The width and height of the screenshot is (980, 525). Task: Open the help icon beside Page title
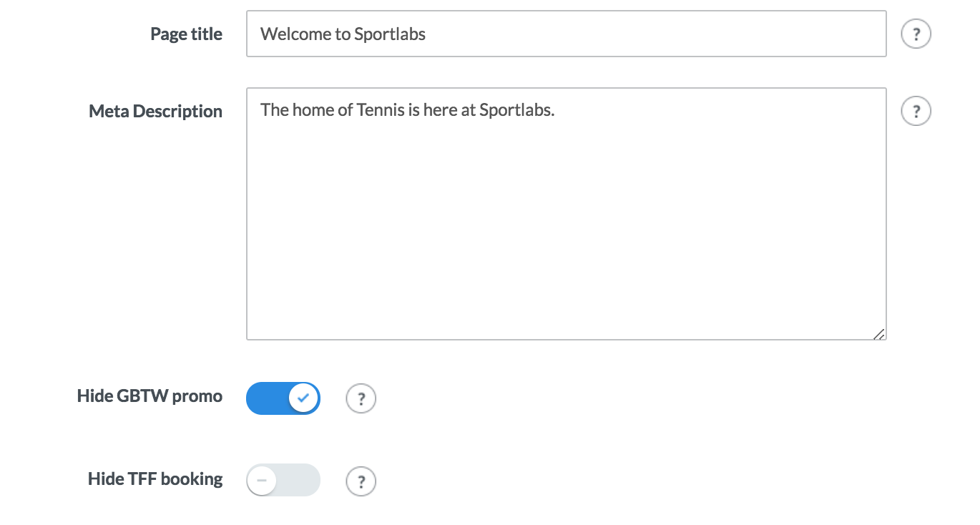click(916, 34)
